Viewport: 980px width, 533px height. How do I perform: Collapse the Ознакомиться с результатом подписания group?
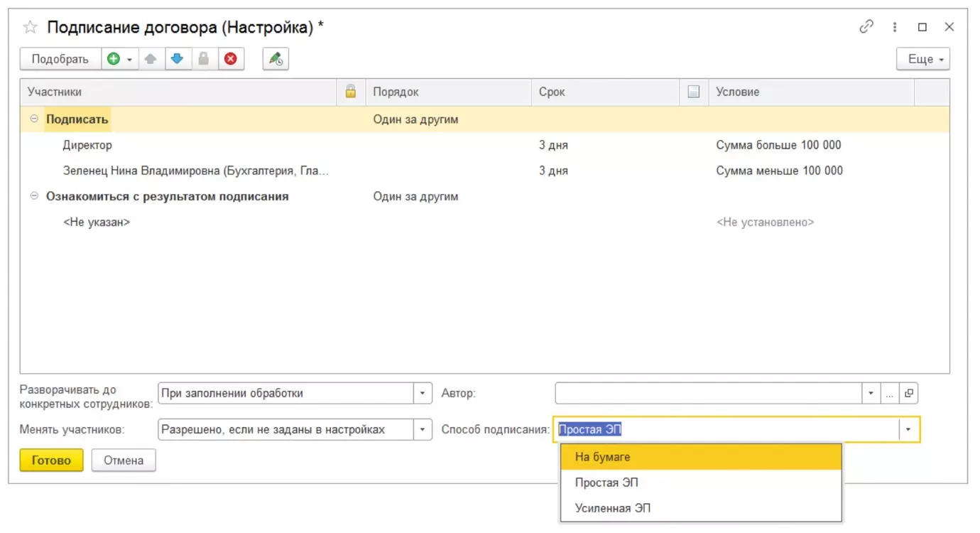[34, 196]
